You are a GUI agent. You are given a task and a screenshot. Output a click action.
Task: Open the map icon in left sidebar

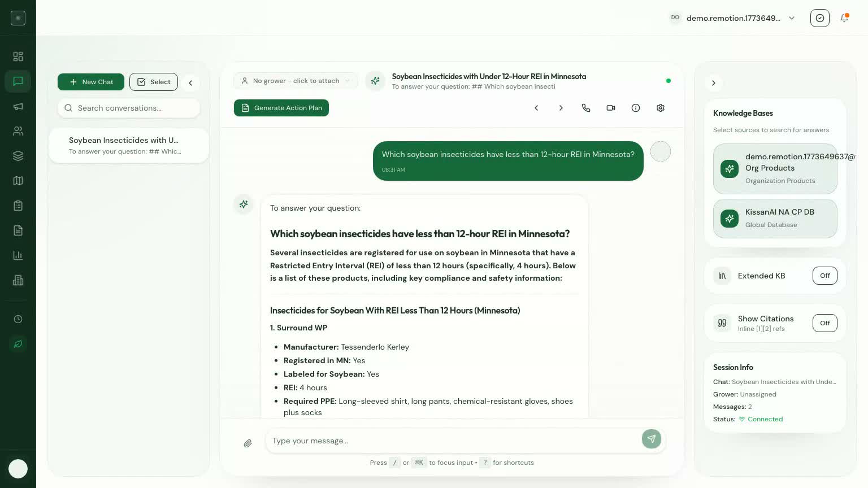18,181
